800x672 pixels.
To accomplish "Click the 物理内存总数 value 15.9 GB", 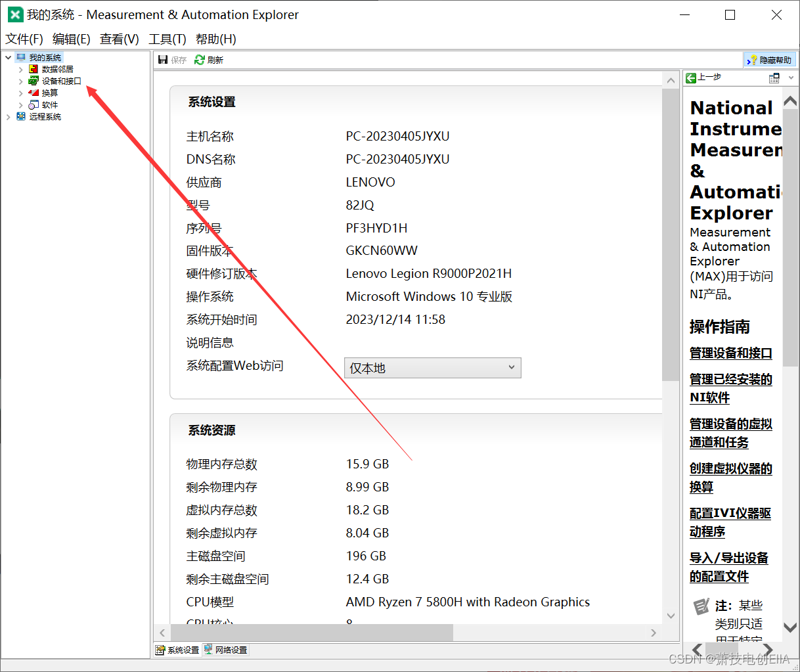I will coord(367,464).
